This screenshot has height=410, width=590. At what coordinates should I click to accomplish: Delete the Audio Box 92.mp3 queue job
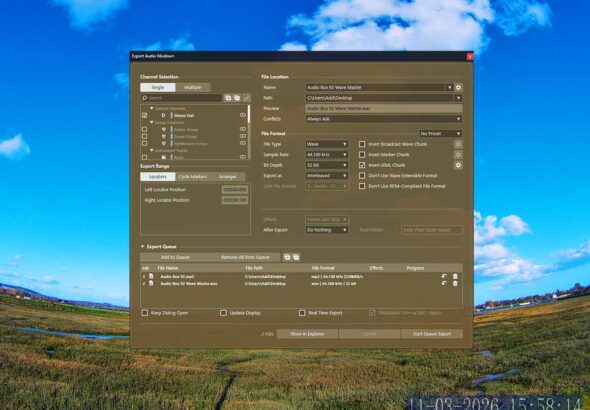(x=455, y=276)
